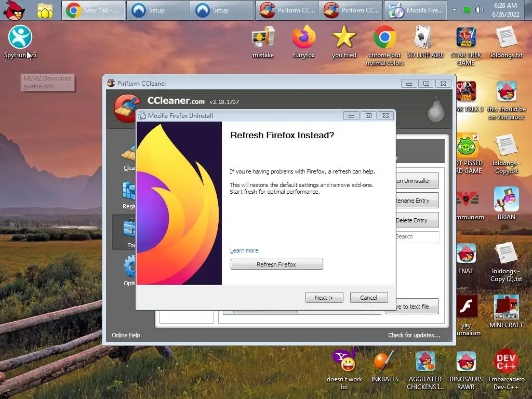Select CCleaner Registry sidebar section

[x=129, y=196]
